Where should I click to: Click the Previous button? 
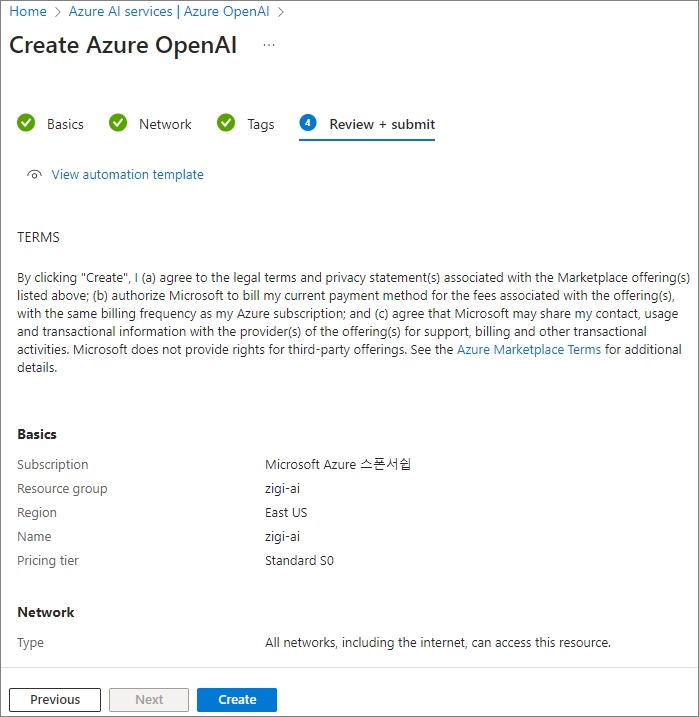[x=55, y=700]
